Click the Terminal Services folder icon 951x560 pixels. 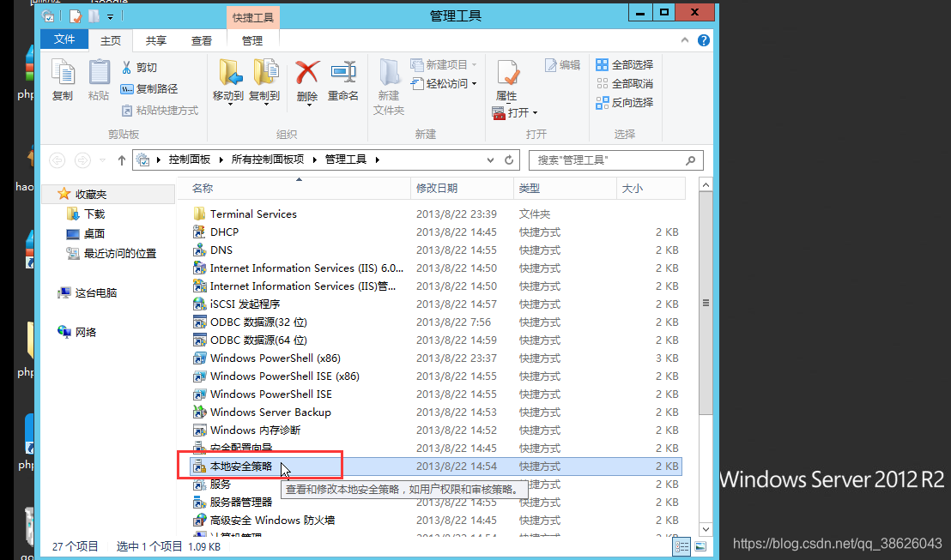(199, 214)
